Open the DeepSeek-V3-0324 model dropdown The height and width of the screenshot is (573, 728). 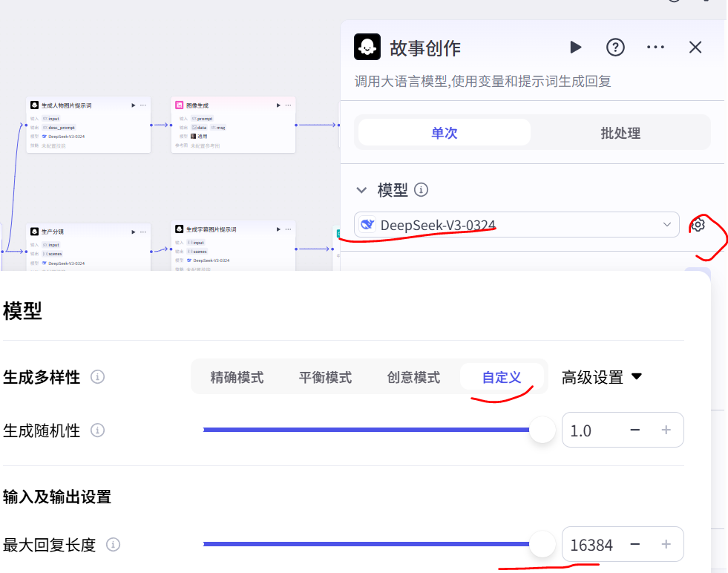(x=667, y=224)
